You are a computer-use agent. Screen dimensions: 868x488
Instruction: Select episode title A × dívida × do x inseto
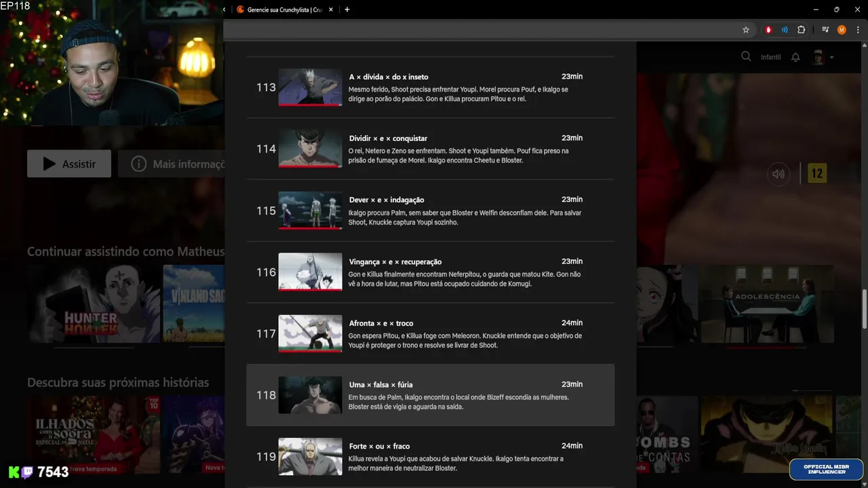click(x=389, y=77)
